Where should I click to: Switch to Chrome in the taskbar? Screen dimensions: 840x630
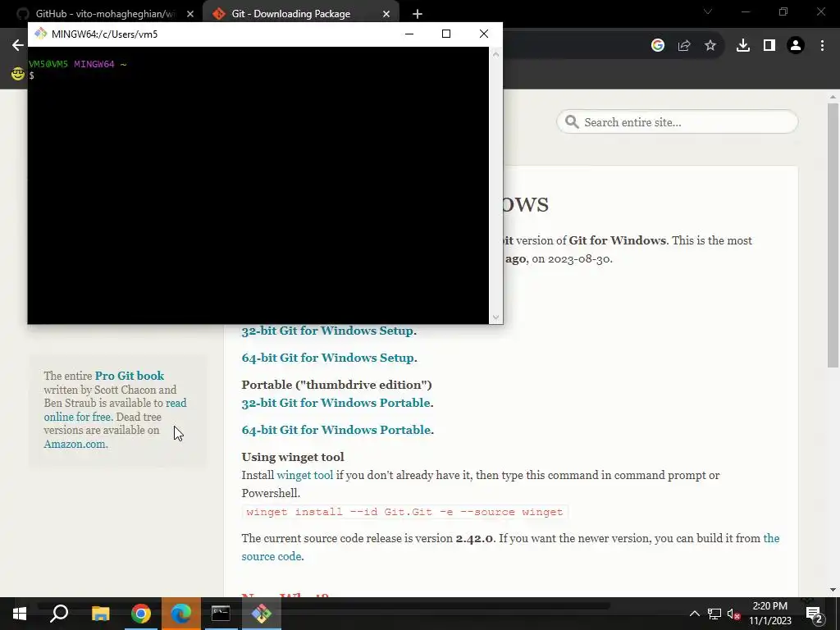(x=141, y=614)
